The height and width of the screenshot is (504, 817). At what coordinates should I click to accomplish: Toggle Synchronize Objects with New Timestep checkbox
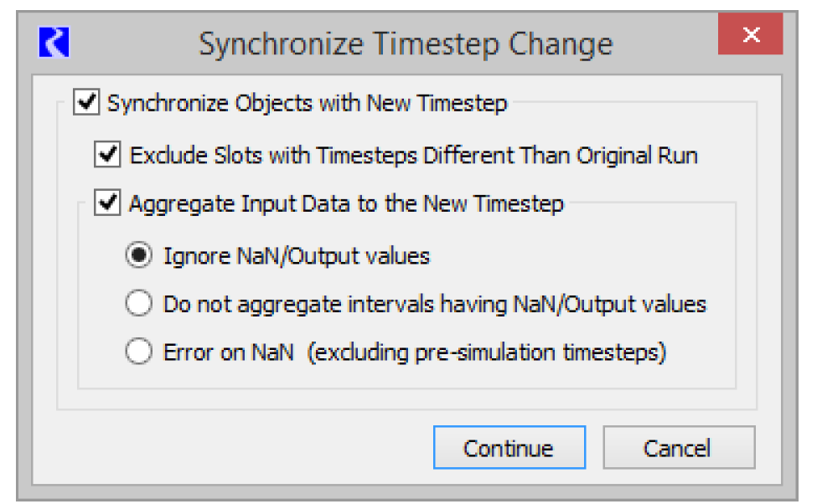pyautogui.click(x=85, y=104)
